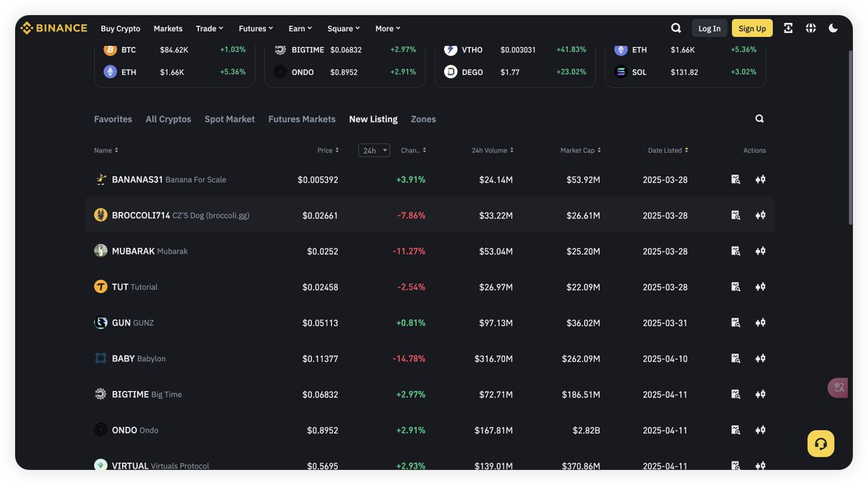
Task: Open the QR download app icon
Action: click(788, 28)
